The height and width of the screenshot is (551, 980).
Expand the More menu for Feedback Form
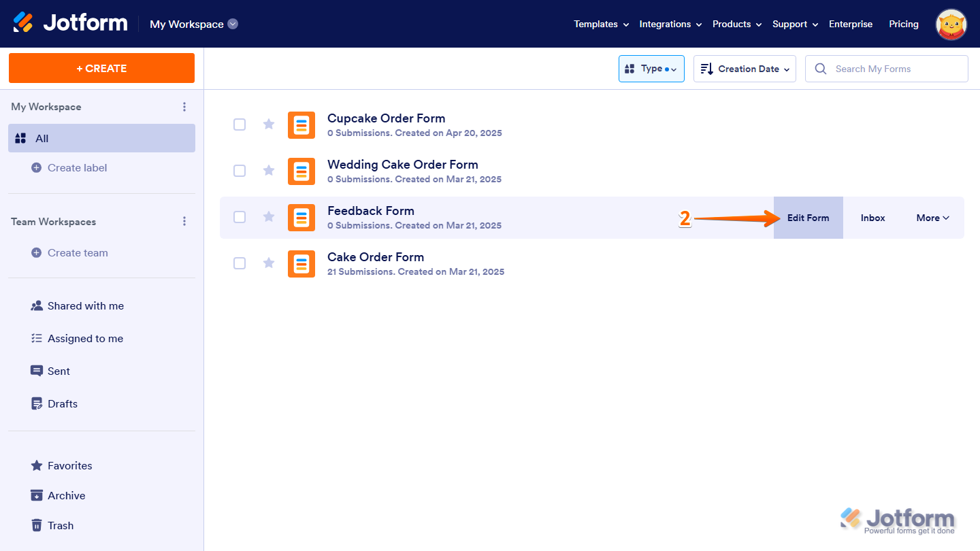click(932, 218)
